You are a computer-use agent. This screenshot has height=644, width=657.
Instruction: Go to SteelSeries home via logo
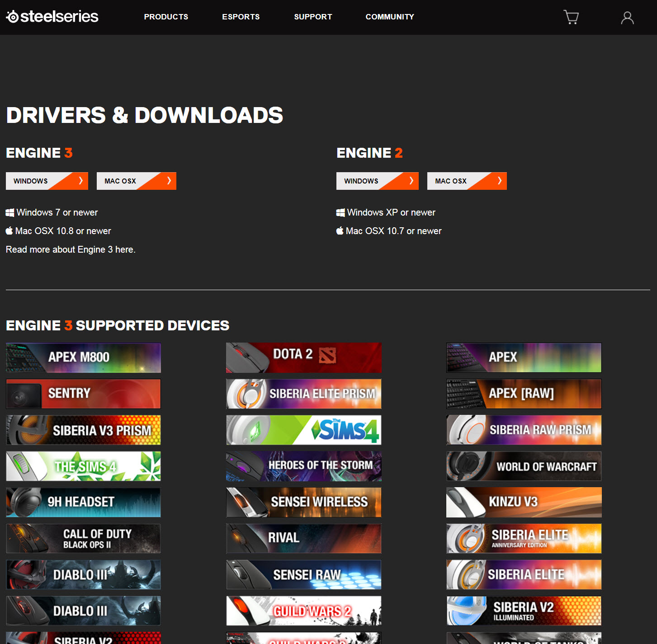(52, 17)
